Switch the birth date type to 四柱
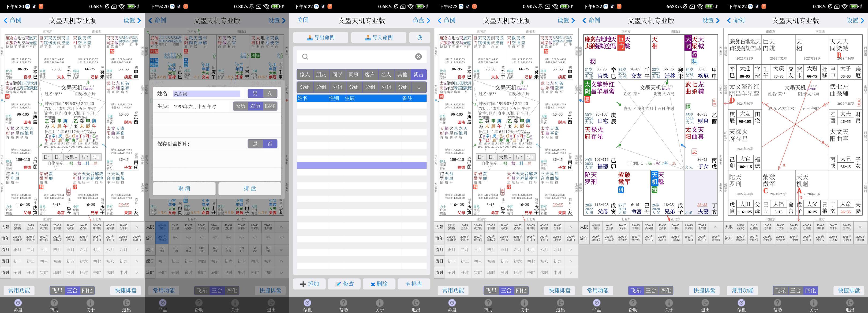Screen dimensions: 868x313 tap(270, 106)
